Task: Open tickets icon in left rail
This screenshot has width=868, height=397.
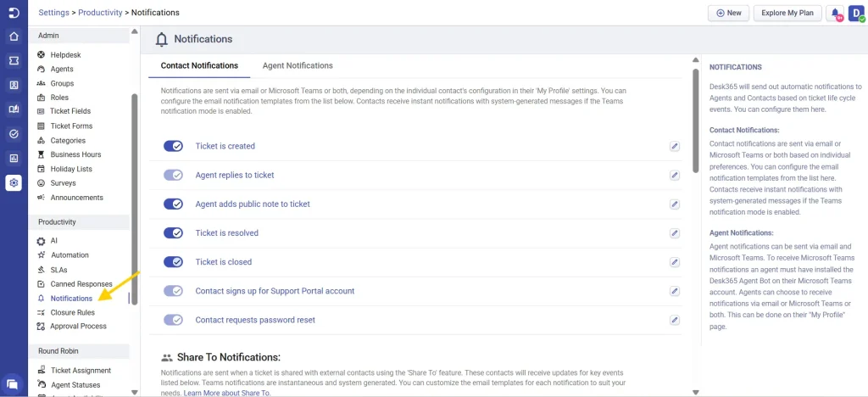Action: [x=14, y=61]
